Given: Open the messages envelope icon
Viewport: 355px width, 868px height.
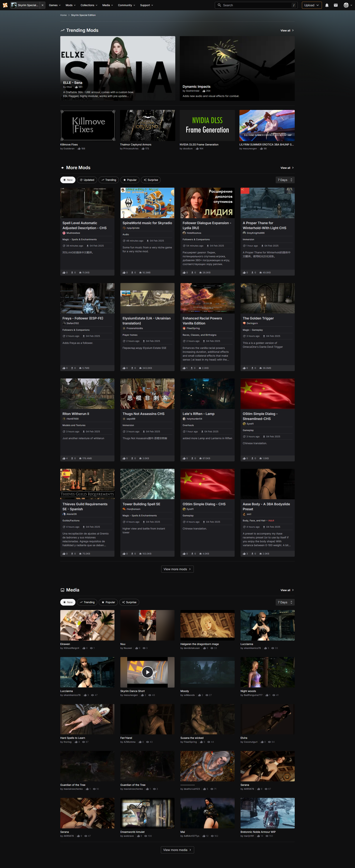Looking at the screenshot, I should [x=335, y=5].
